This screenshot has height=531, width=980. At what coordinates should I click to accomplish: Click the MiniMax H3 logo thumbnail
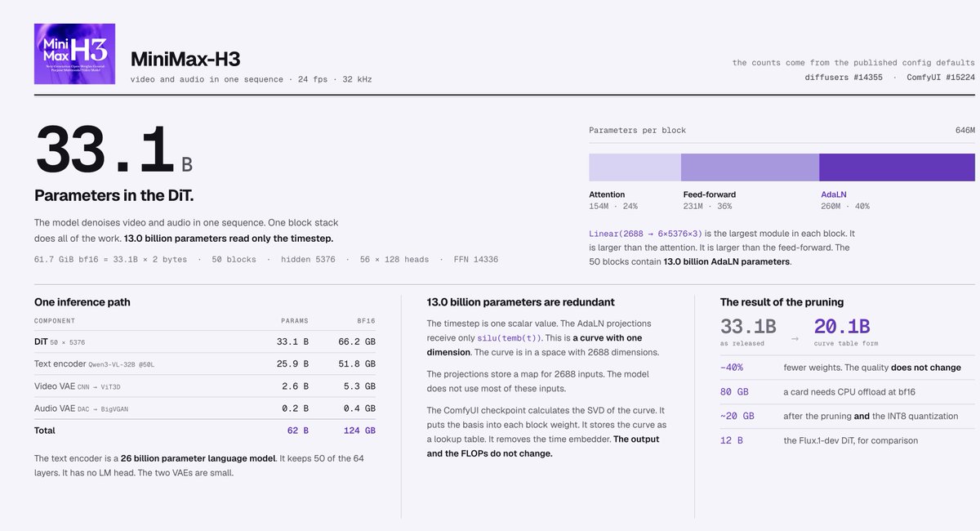point(74,54)
